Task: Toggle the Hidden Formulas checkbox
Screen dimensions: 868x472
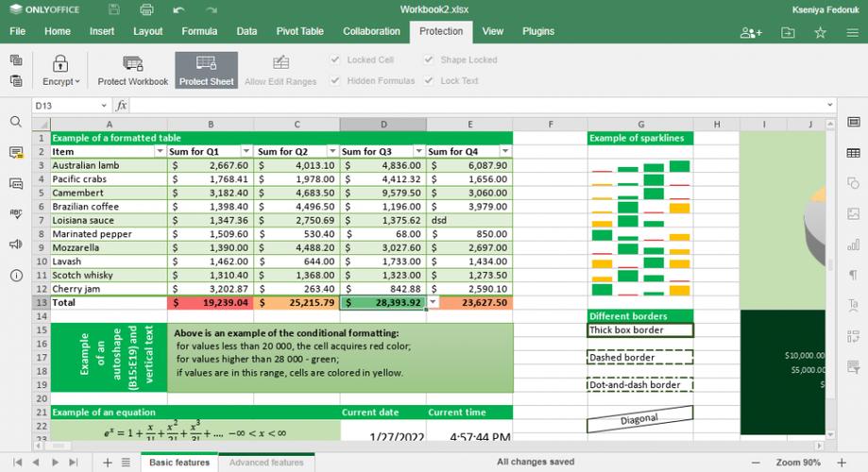Action: tap(335, 80)
